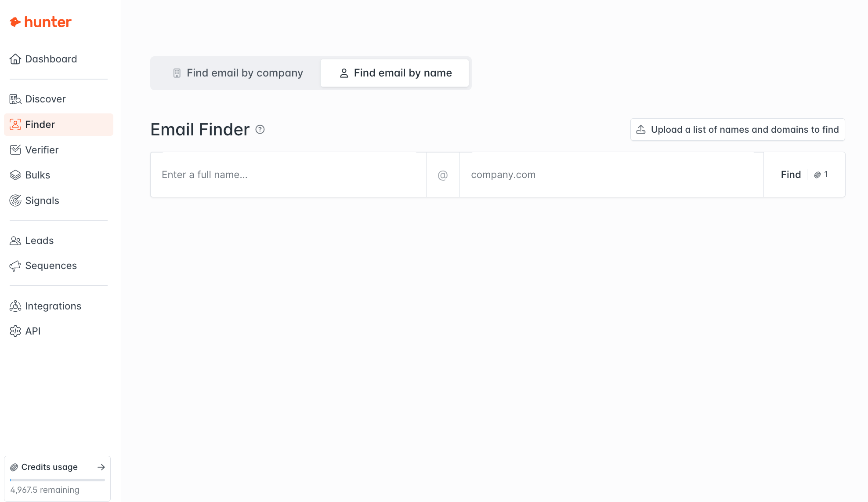Open the API icon in sidebar
Screen dimensions: 868x502
point(15,331)
